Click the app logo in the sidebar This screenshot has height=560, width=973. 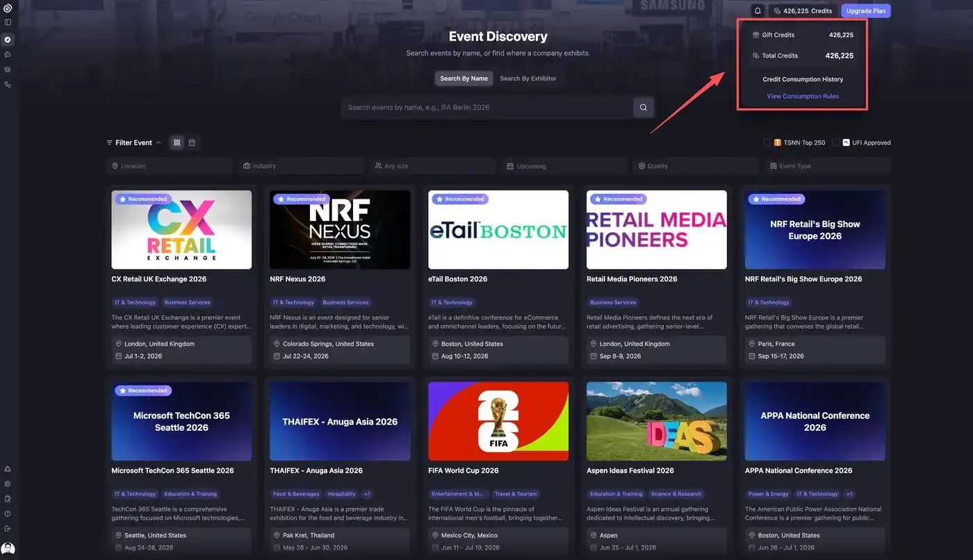(x=8, y=8)
